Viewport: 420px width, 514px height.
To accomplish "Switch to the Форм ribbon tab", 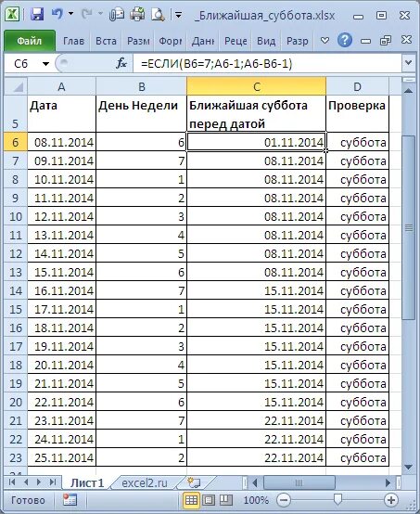I will coord(170,41).
